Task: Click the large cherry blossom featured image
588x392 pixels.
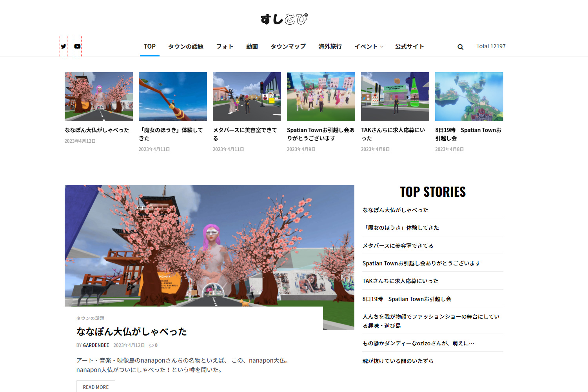Action: [209, 245]
